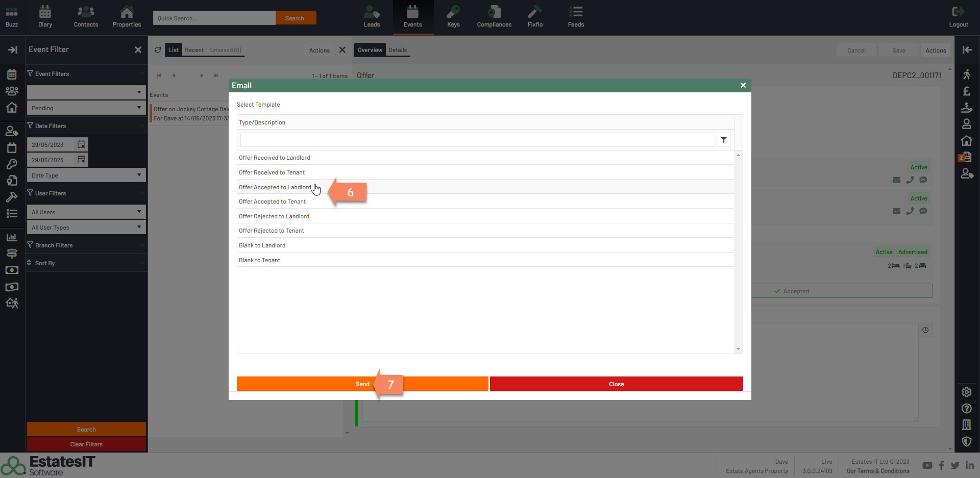The width and height of the screenshot is (980, 478).
Task: Switch to the Recent tab
Action: [194, 50]
